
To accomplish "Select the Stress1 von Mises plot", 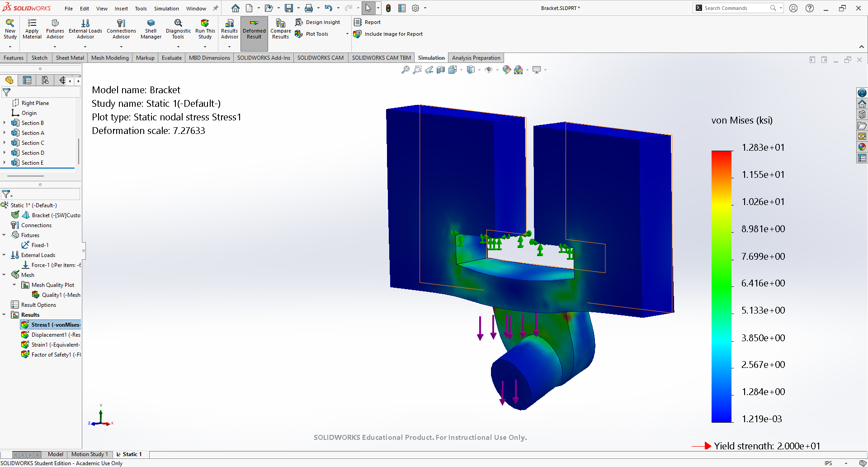I will pos(51,324).
